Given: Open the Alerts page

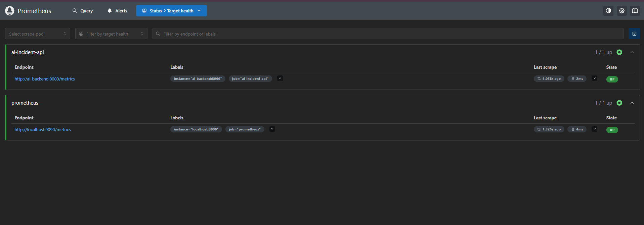Looking at the screenshot, I should tap(117, 11).
